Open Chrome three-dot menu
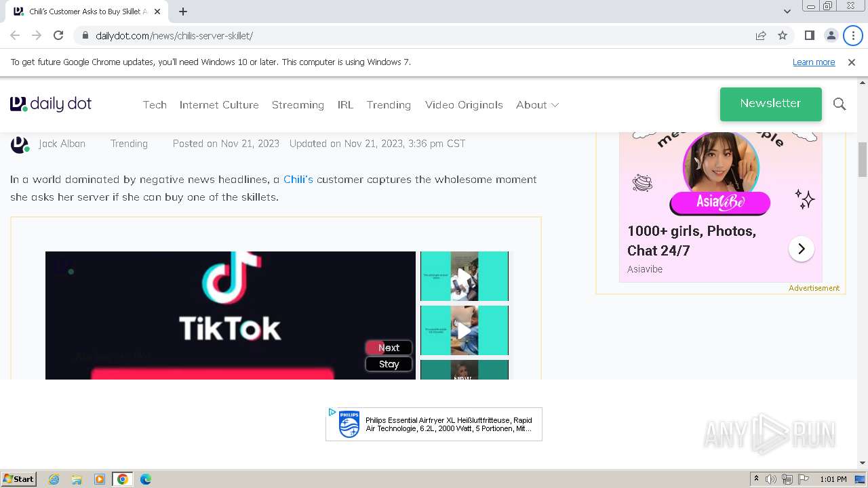This screenshot has width=868, height=488. point(852,35)
